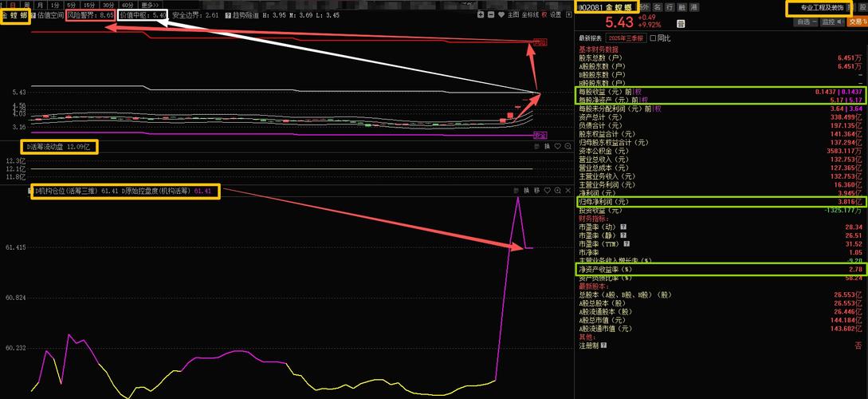
Task: Switch to daily 日 period tab
Action: [13, 5]
